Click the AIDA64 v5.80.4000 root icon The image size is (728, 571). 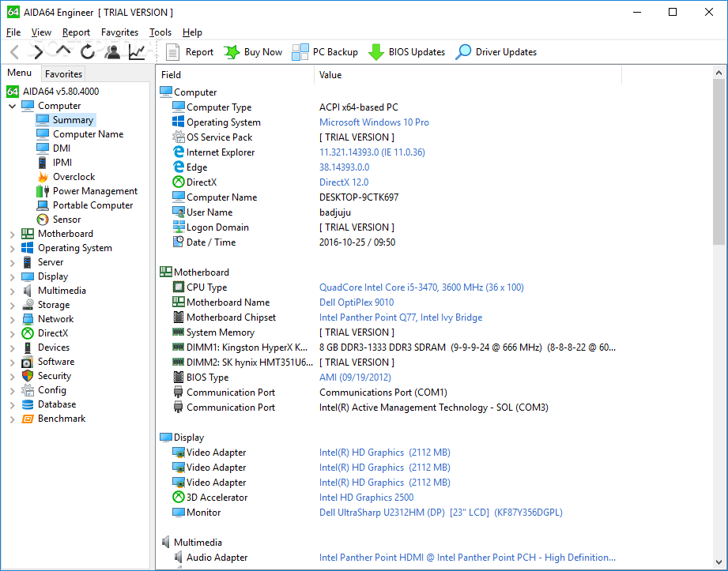click(13, 92)
